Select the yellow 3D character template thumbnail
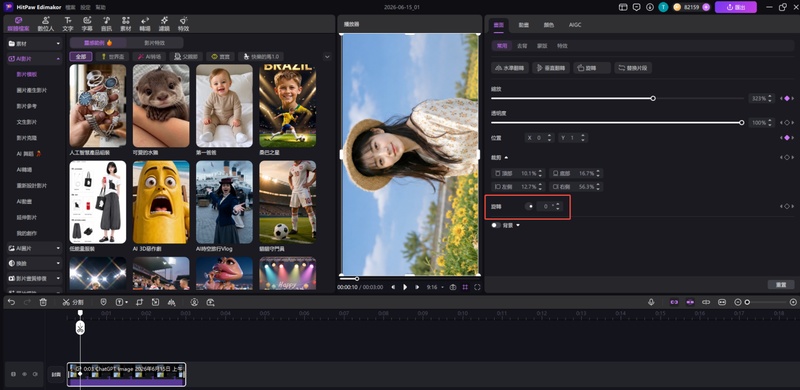The width and height of the screenshot is (800, 390). (161, 202)
